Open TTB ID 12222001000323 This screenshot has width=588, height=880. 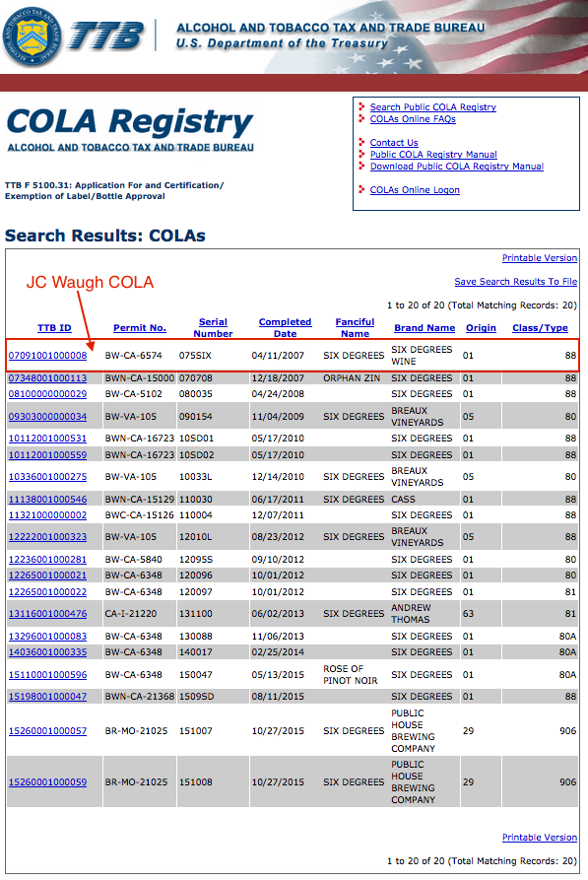(47, 536)
